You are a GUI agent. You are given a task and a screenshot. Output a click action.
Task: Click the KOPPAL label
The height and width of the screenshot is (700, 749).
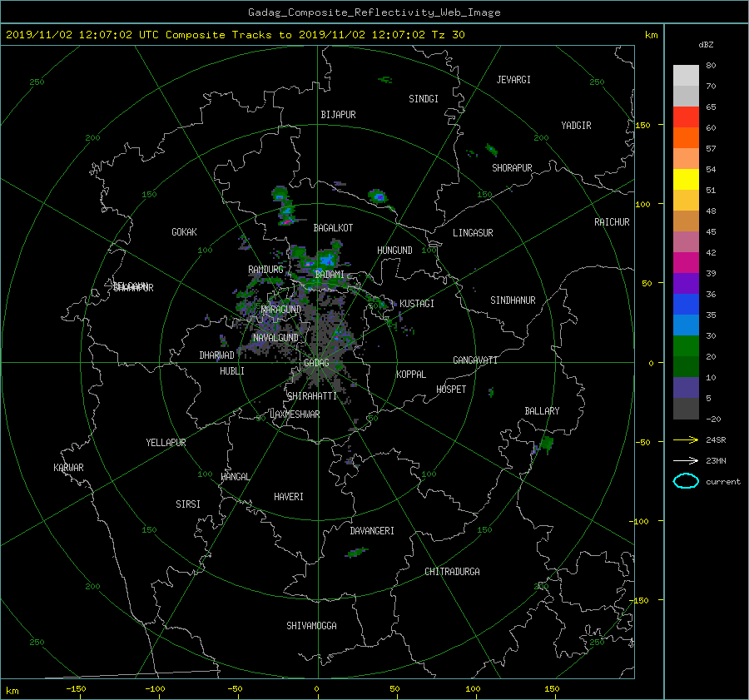(411, 375)
